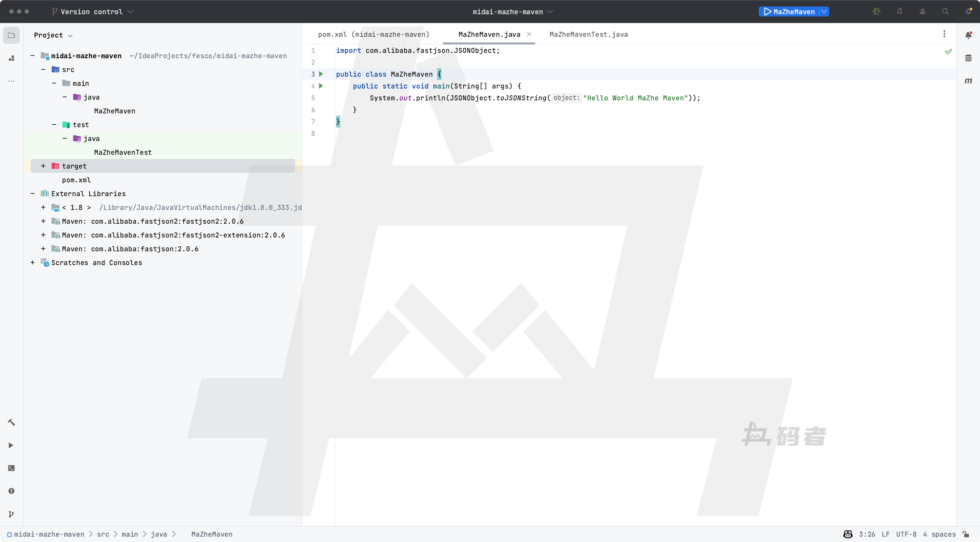The width and height of the screenshot is (980, 542).
Task: Open the Version control dropdown
Action: [x=92, y=11]
